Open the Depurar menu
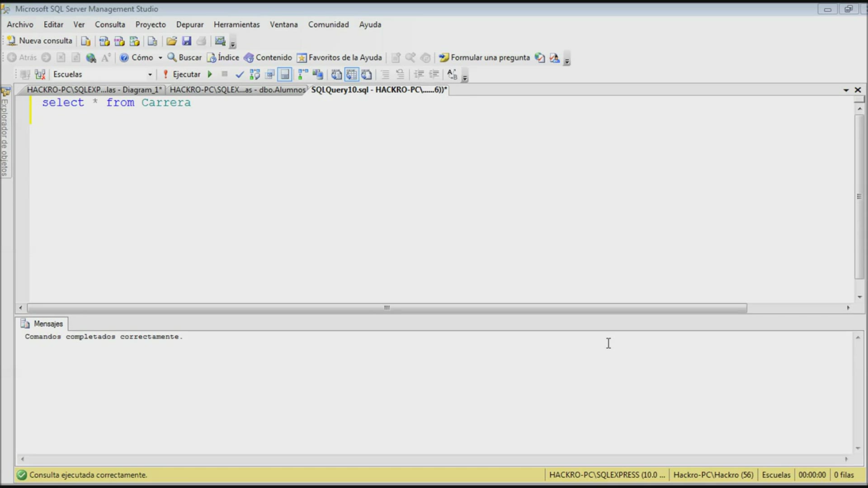The height and width of the screenshot is (488, 868). pos(190,24)
